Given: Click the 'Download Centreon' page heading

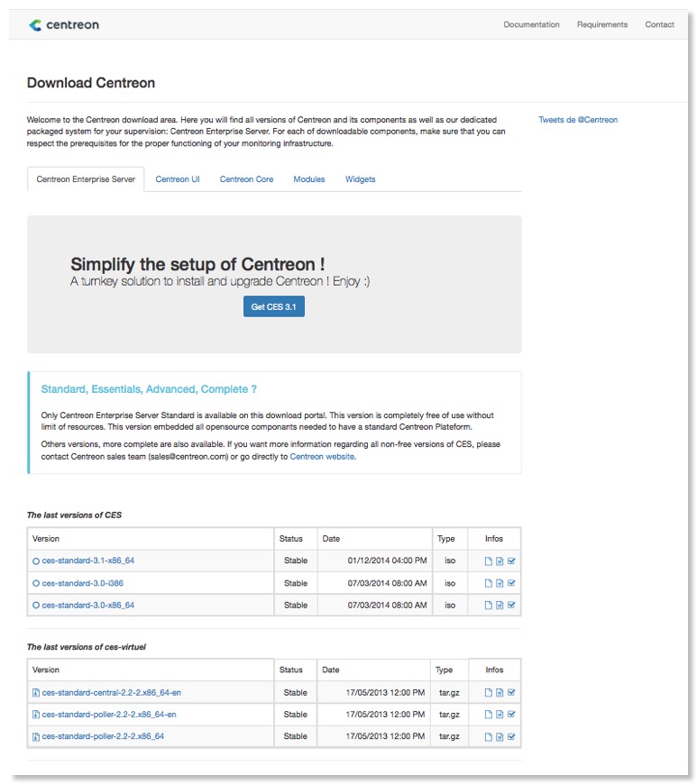Looking at the screenshot, I should tap(91, 83).
